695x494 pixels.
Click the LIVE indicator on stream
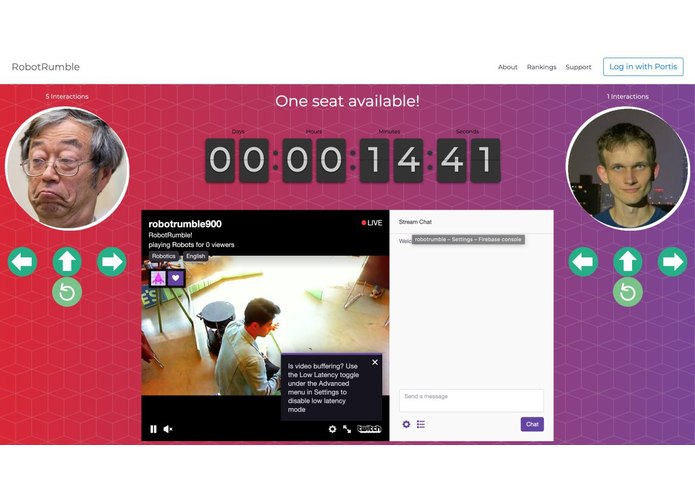click(372, 223)
